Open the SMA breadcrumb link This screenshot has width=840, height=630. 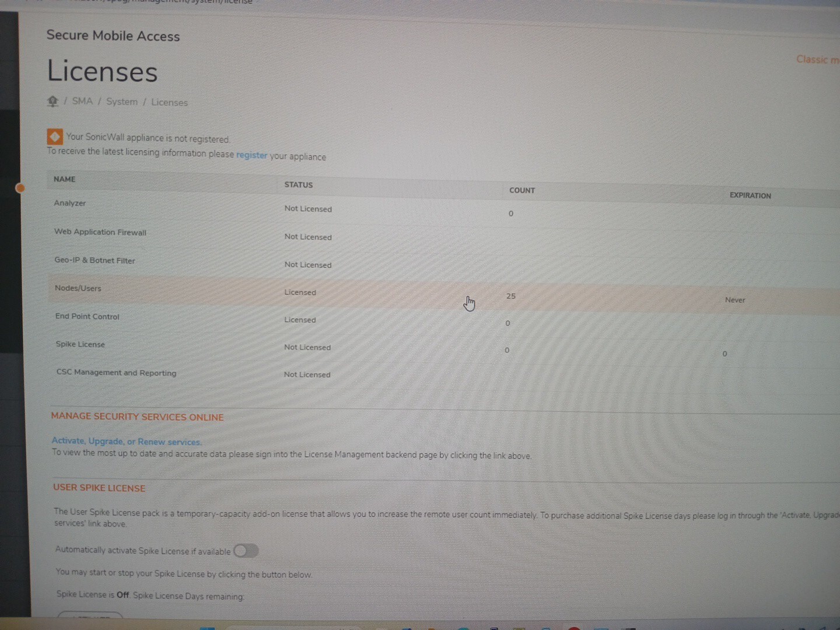click(x=82, y=101)
